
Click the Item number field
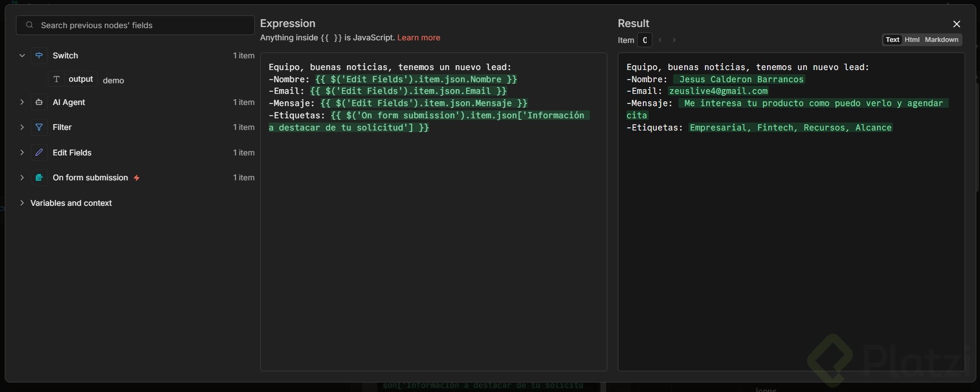pyautogui.click(x=644, y=40)
